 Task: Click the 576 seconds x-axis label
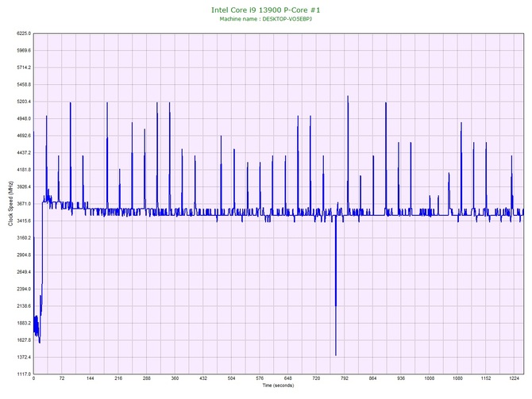pyautogui.click(x=260, y=378)
